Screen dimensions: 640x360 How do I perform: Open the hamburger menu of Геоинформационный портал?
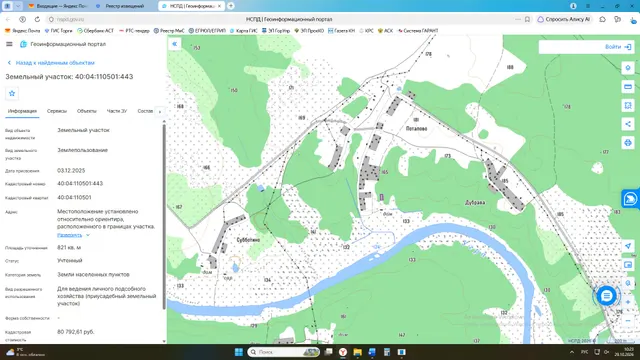(x=9, y=44)
